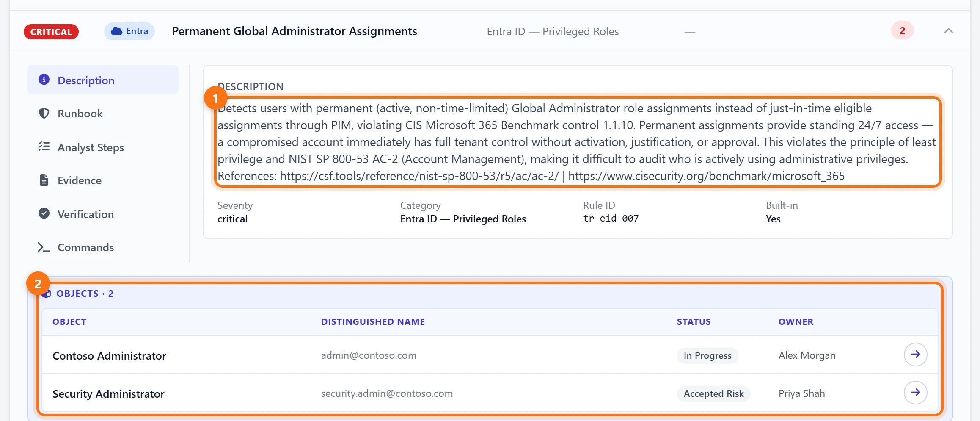Click the DISTINGUISHED NAME column header

coord(373,322)
